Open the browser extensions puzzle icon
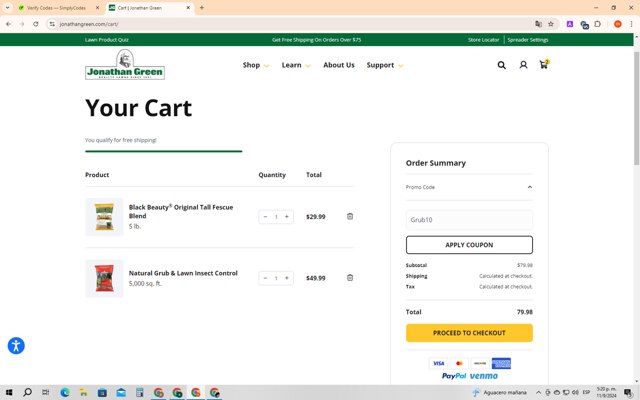The height and width of the screenshot is (400, 640). [598, 24]
